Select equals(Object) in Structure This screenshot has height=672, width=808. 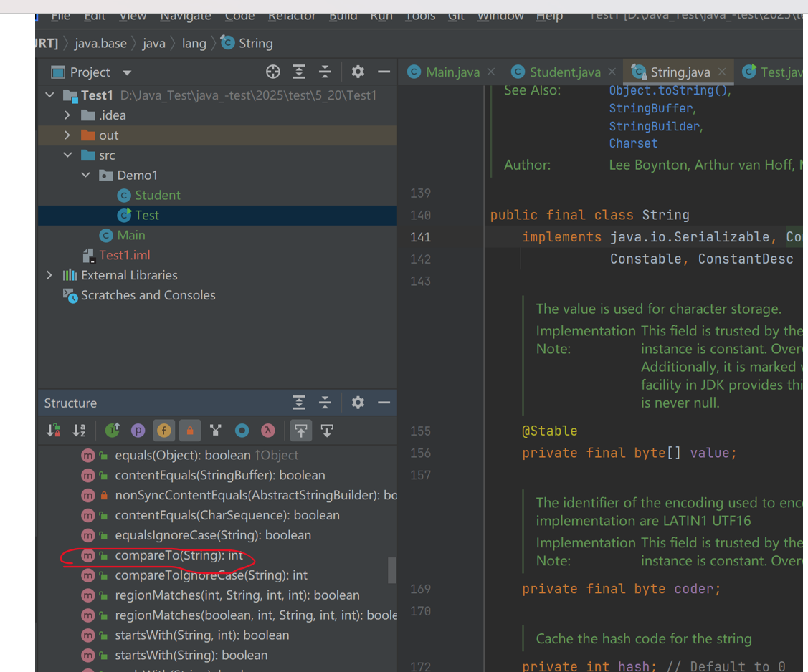point(206,456)
